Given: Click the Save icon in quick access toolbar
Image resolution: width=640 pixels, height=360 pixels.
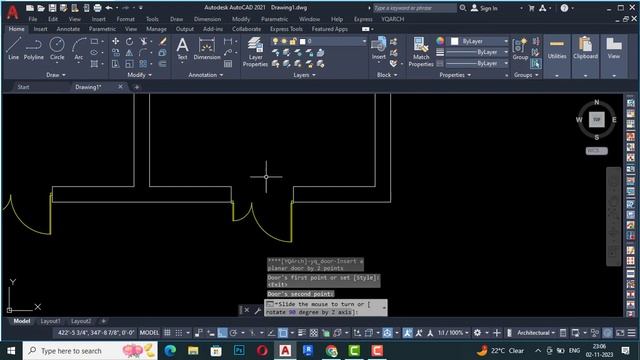Looking at the screenshot, I should point(52,8).
